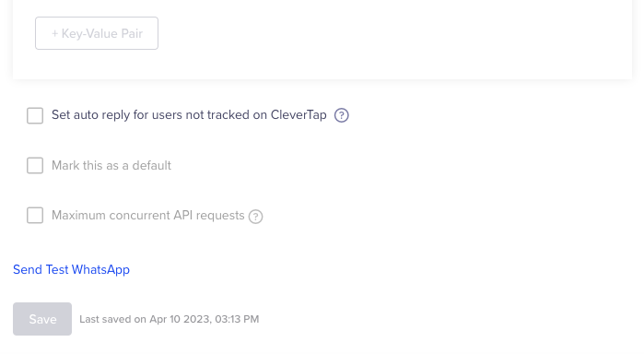Click the Save button
Image resolution: width=644 pixels, height=354 pixels.
[42, 319]
